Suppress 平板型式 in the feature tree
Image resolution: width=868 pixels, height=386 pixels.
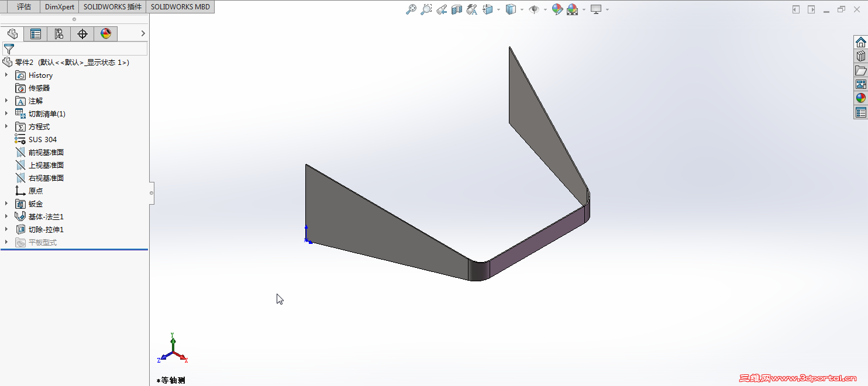41,242
